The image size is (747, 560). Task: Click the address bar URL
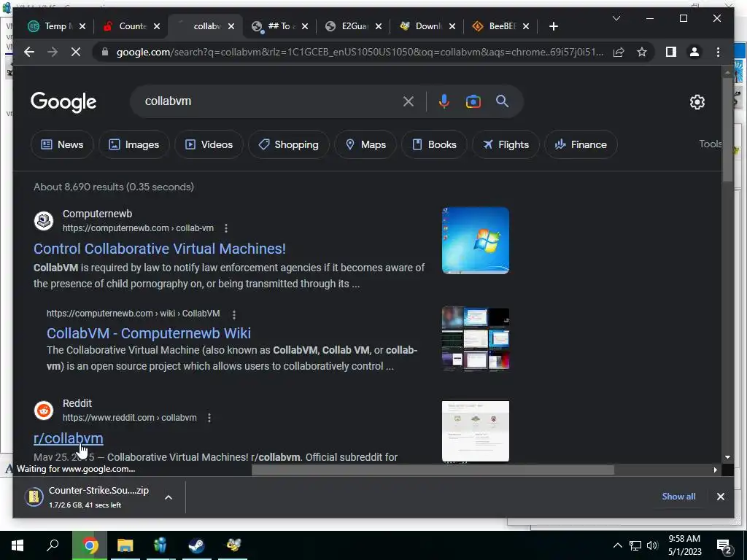pos(360,52)
